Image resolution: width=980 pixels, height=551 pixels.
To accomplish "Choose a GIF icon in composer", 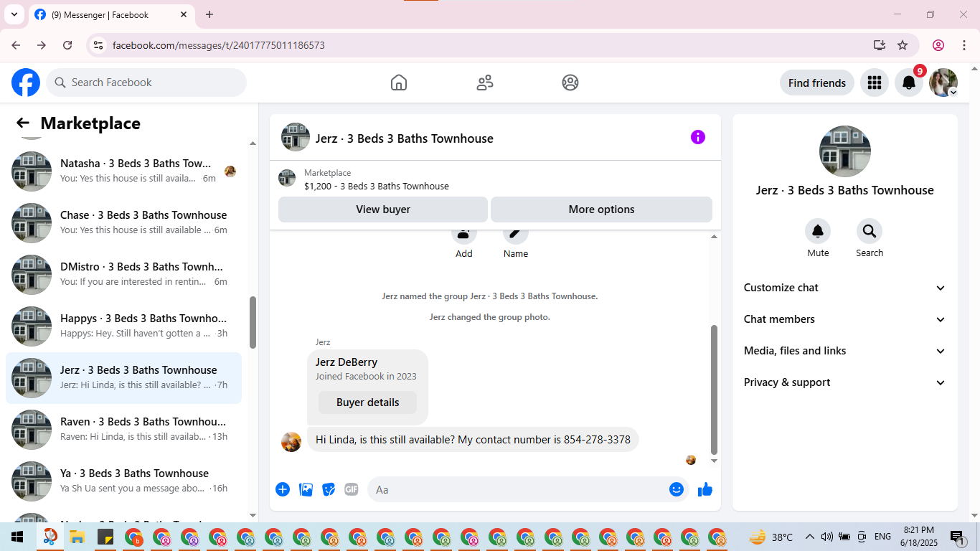I will click(x=352, y=489).
